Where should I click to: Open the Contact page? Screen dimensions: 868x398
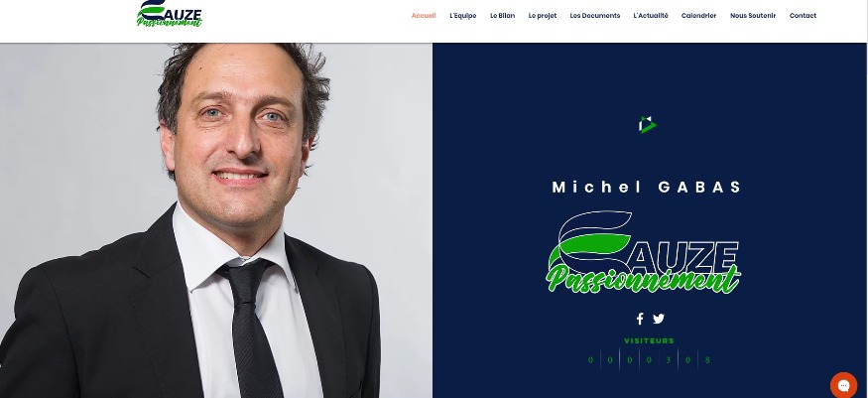pos(803,16)
